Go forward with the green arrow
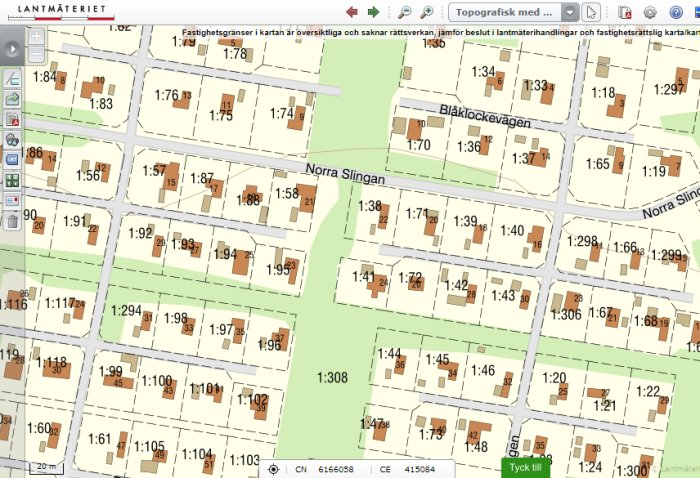The image size is (700, 478). [373, 12]
